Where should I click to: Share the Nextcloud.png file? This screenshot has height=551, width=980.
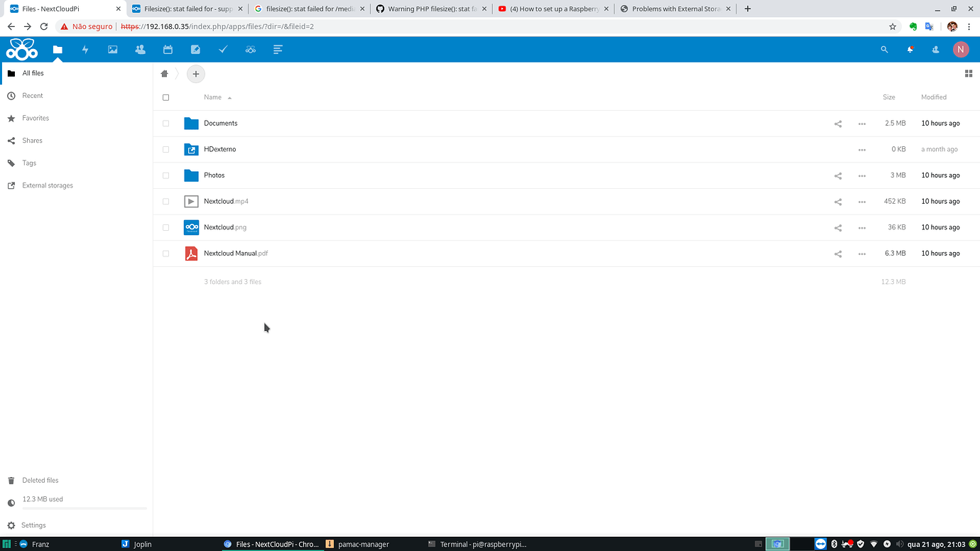pyautogui.click(x=837, y=227)
